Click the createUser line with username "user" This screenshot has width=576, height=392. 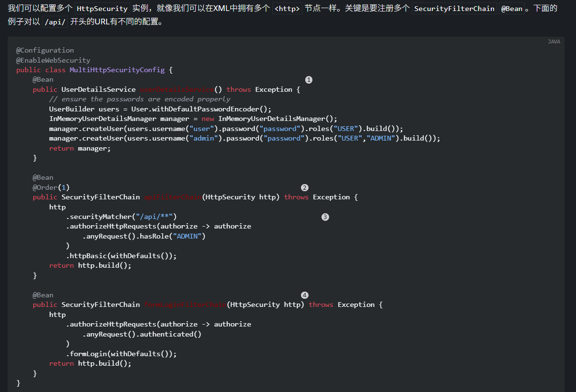coord(226,129)
